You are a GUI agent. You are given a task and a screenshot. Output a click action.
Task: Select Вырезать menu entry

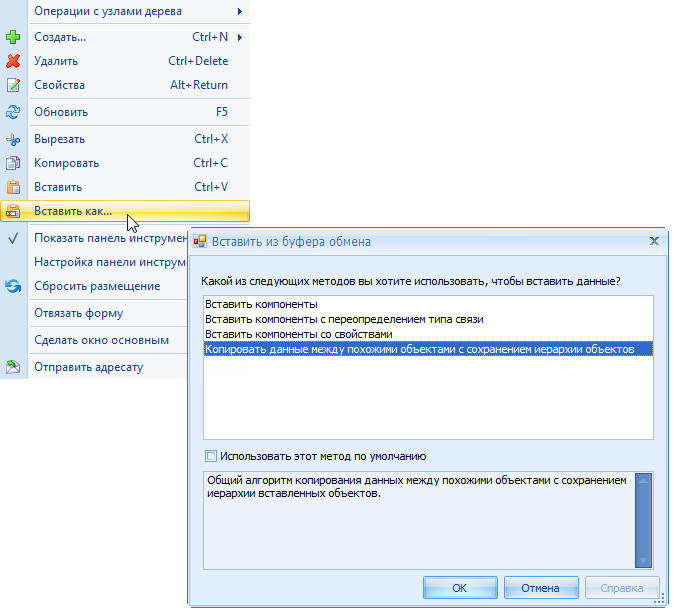click(125, 139)
